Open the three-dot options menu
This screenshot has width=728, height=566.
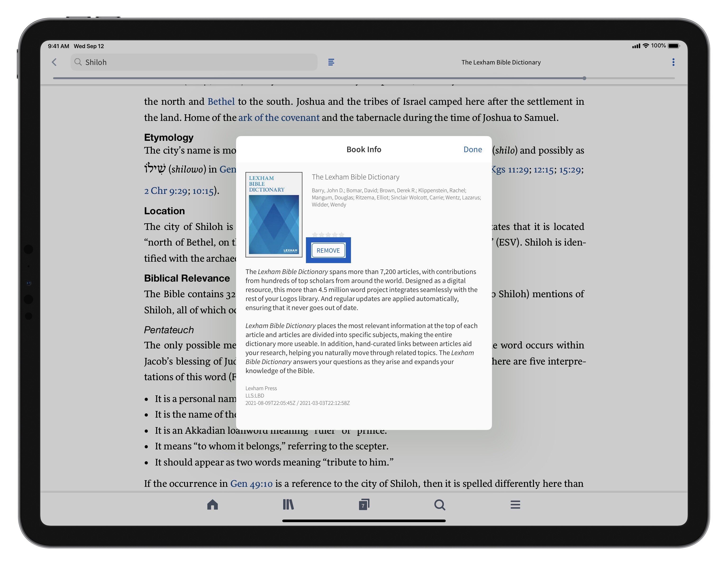coord(673,62)
